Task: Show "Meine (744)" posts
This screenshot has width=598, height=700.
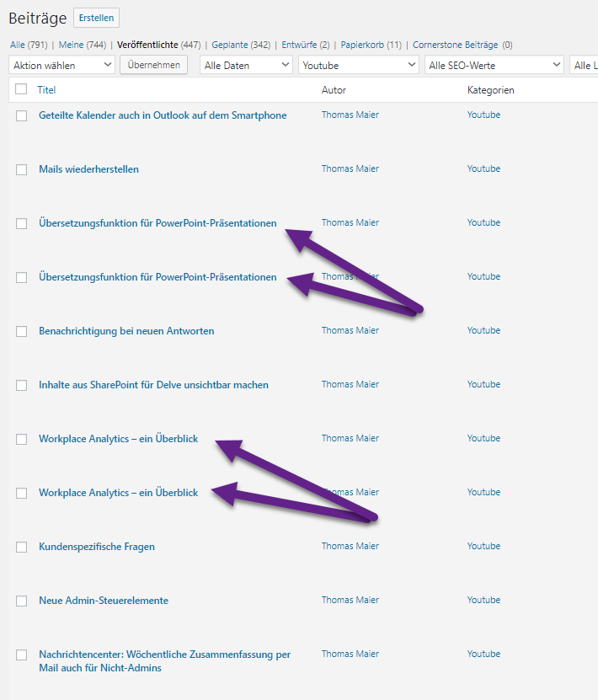Action: click(x=83, y=45)
